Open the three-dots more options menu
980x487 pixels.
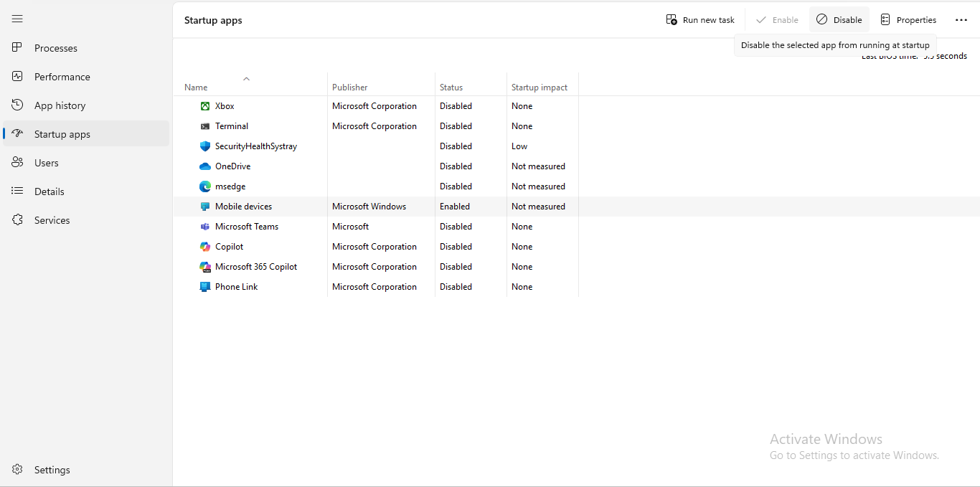click(961, 20)
